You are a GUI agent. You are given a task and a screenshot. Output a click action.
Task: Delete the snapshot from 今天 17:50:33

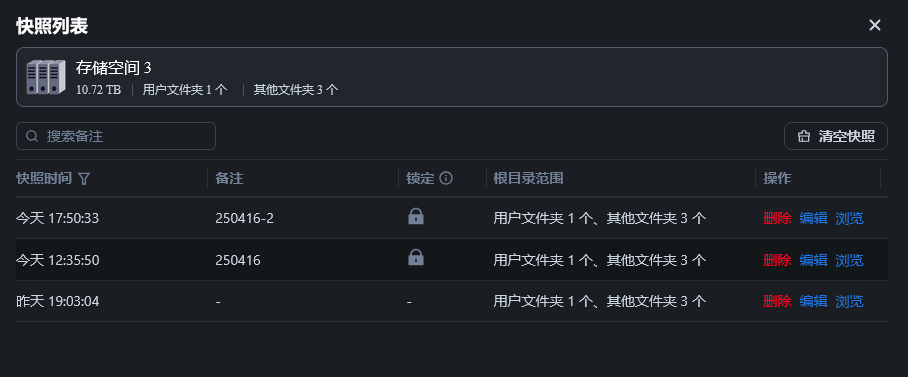point(777,218)
